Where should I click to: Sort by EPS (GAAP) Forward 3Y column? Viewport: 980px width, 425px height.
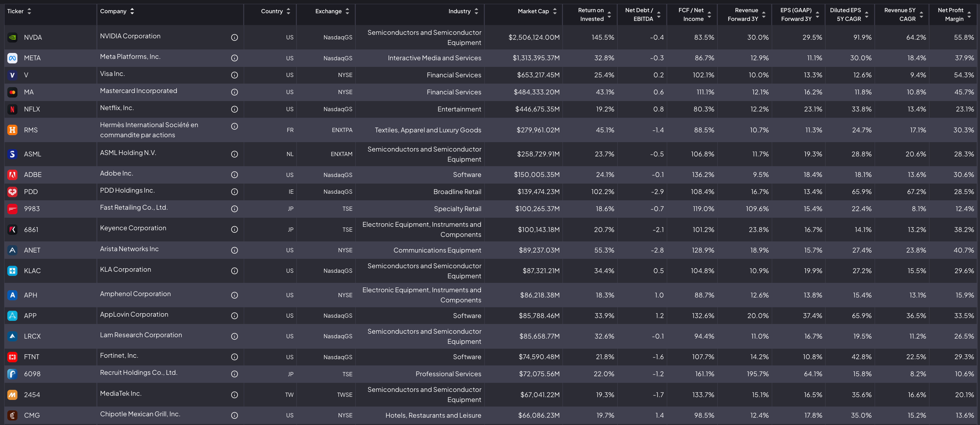pos(817,14)
